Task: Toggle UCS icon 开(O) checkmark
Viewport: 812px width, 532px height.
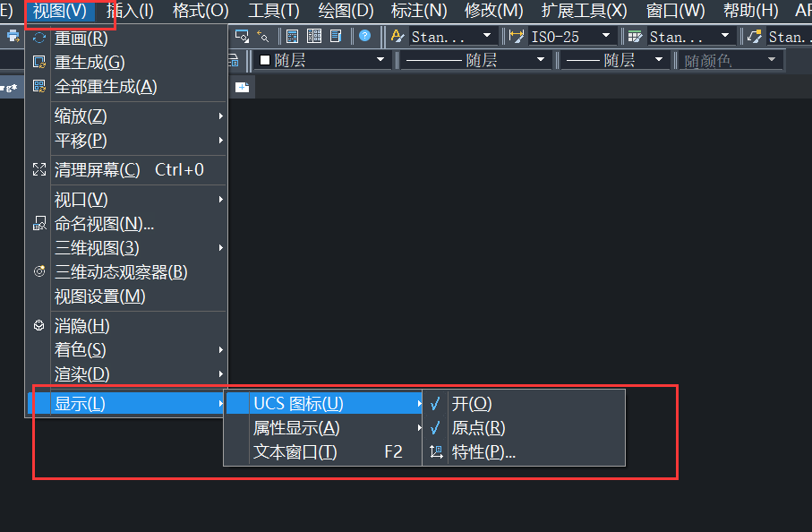Action: pyautogui.click(x=472, y=404)
